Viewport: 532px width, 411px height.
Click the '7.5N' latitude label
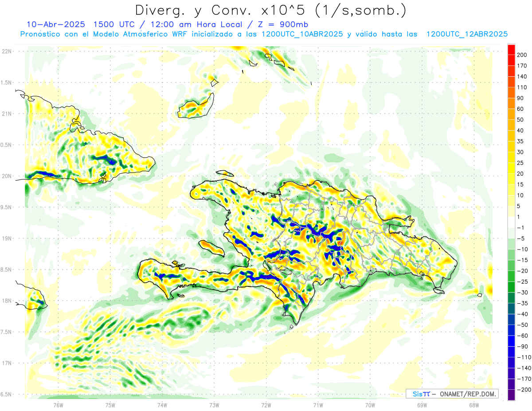6,332
